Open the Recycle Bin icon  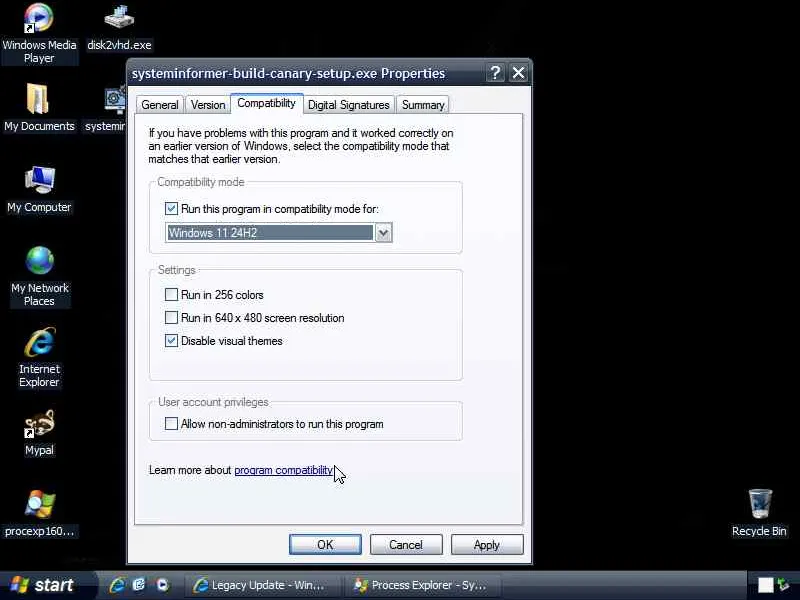coord(759,513)
